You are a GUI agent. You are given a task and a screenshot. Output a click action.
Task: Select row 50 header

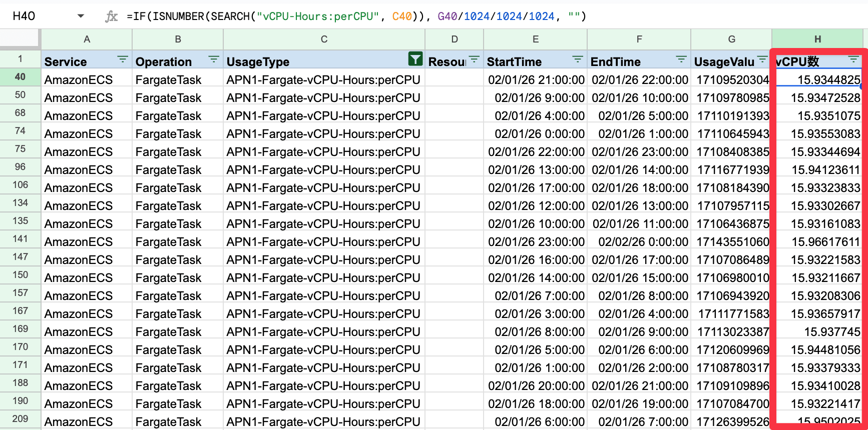click(x=20, y=95)
